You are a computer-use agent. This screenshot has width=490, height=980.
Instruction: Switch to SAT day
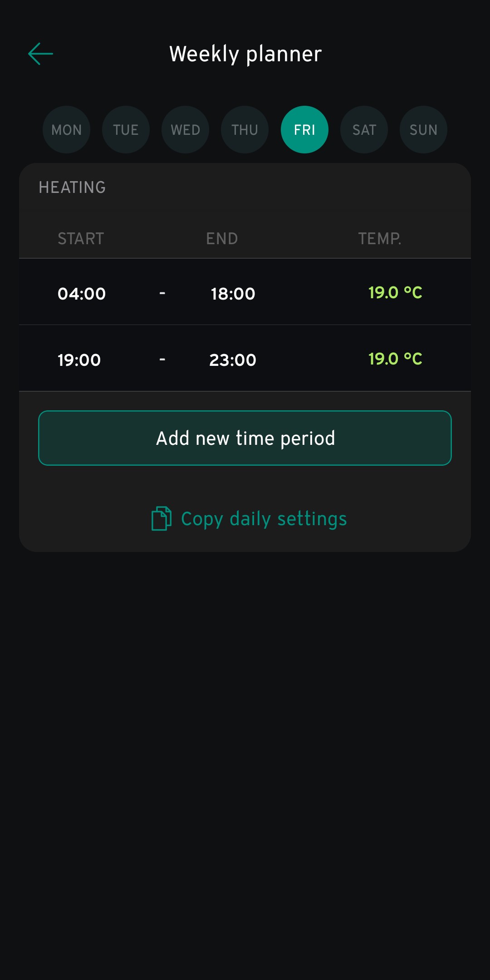(x=364, y=130)
